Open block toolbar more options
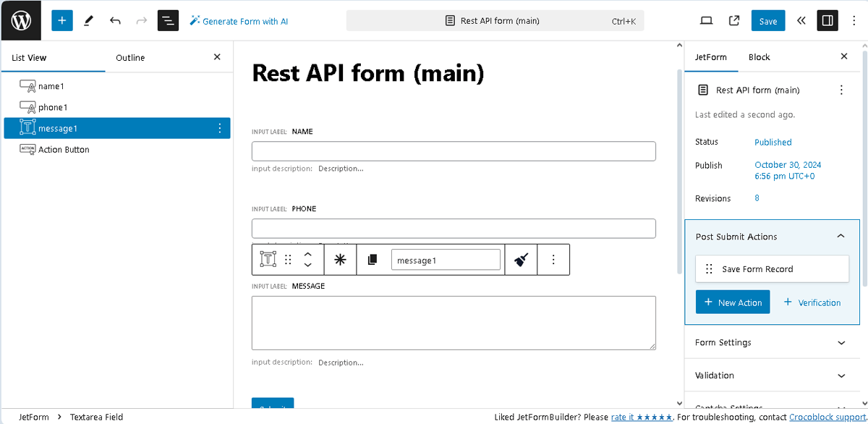The width and height of the screenshot is (868, 424). [553, 260]
